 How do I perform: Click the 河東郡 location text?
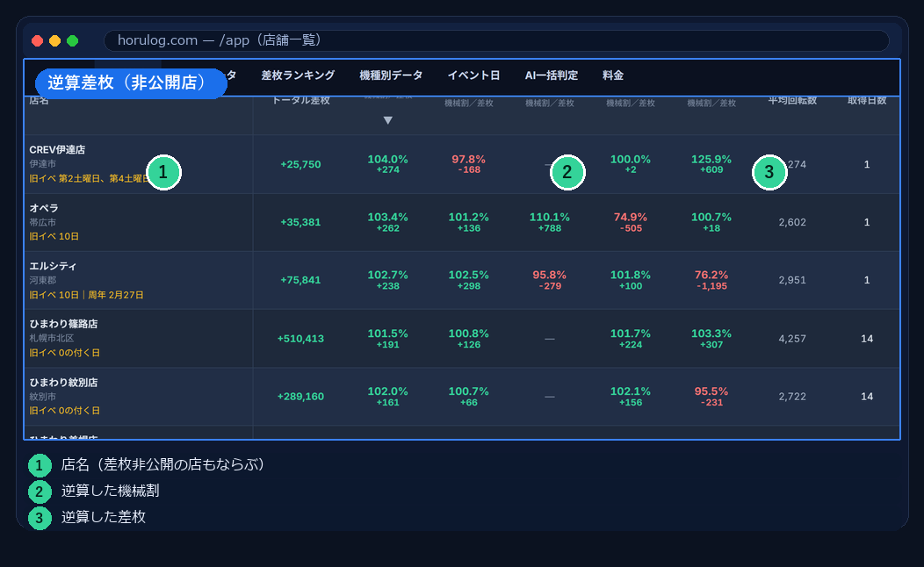[43, 280]
